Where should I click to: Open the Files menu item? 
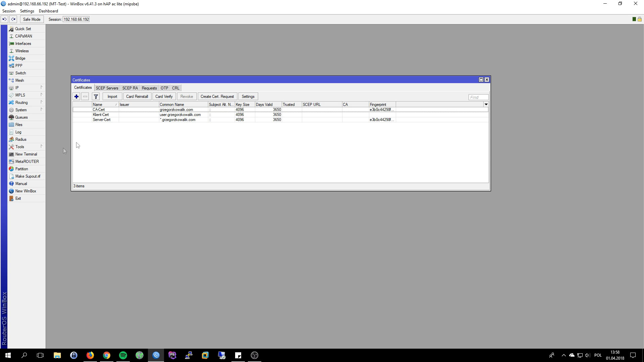tap(26, 125)
